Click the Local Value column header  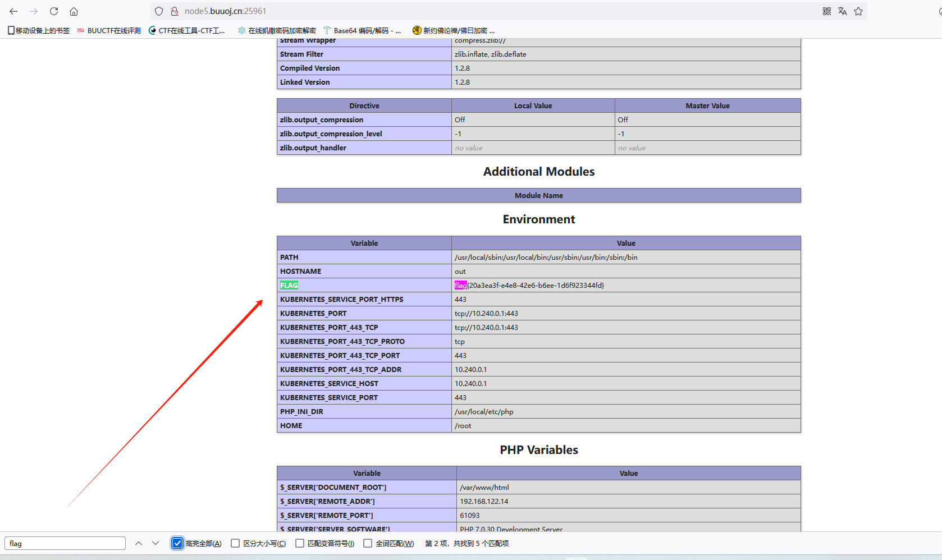click(533, 105)
